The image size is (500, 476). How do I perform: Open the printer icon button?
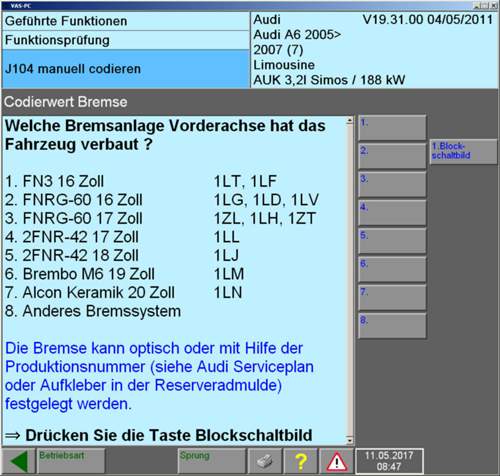265,461
